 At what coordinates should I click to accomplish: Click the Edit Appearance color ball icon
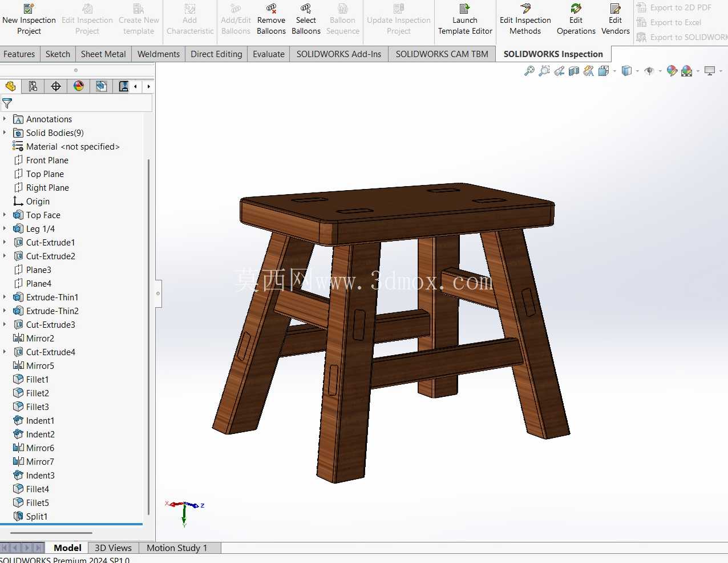coord(672,71)
